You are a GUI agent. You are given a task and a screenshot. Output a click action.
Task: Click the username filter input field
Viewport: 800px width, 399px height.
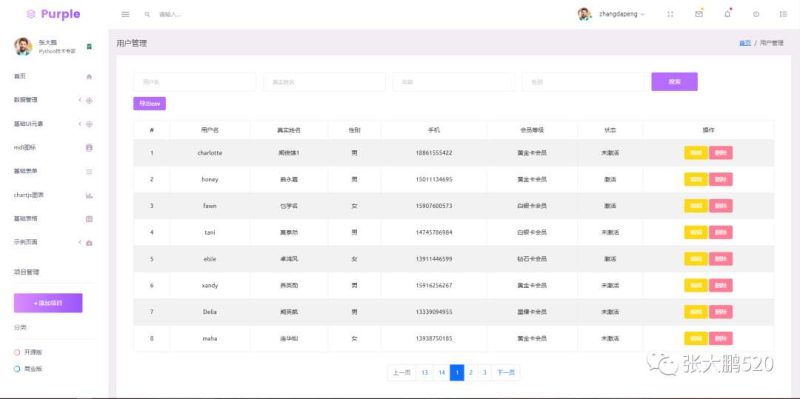194,82
